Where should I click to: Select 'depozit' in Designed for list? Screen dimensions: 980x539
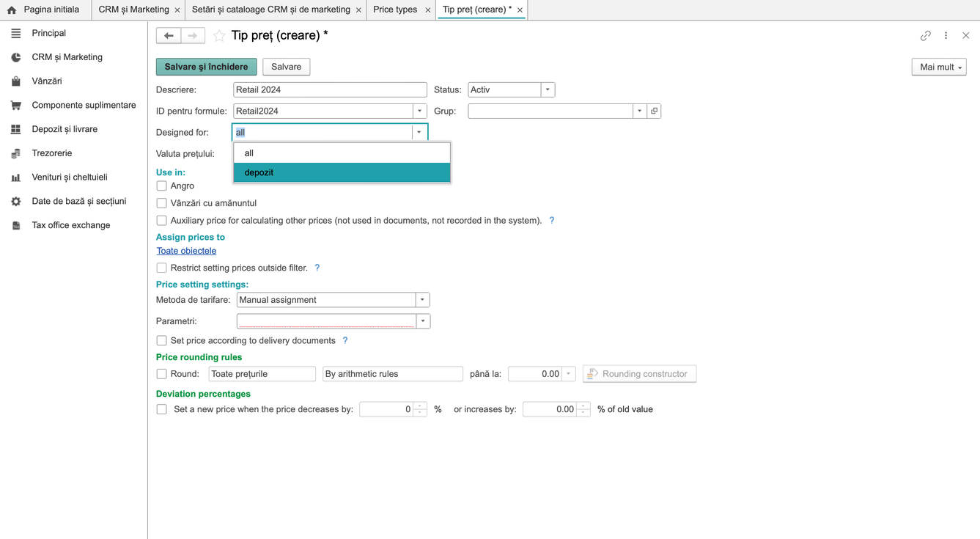tap(342, 172)
